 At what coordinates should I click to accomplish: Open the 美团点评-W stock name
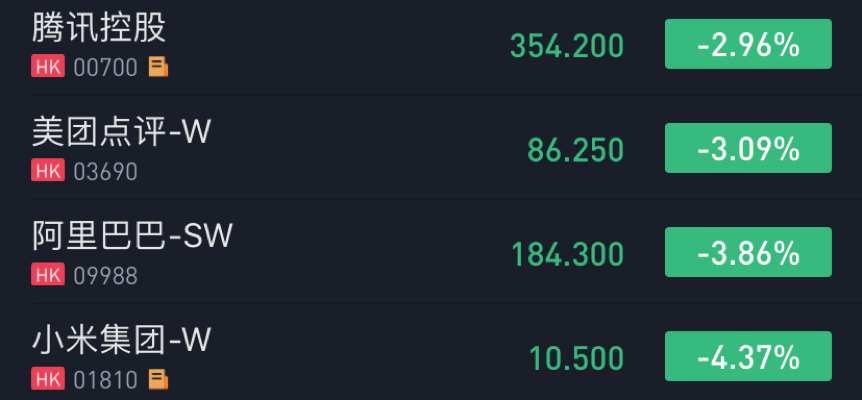point(122,132)
